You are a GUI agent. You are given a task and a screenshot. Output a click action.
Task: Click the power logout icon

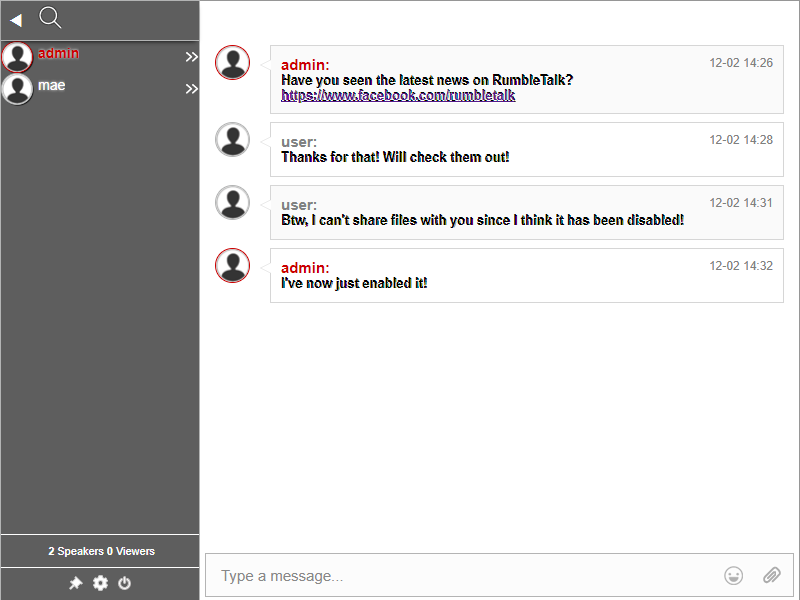click(x=125, y=583)
